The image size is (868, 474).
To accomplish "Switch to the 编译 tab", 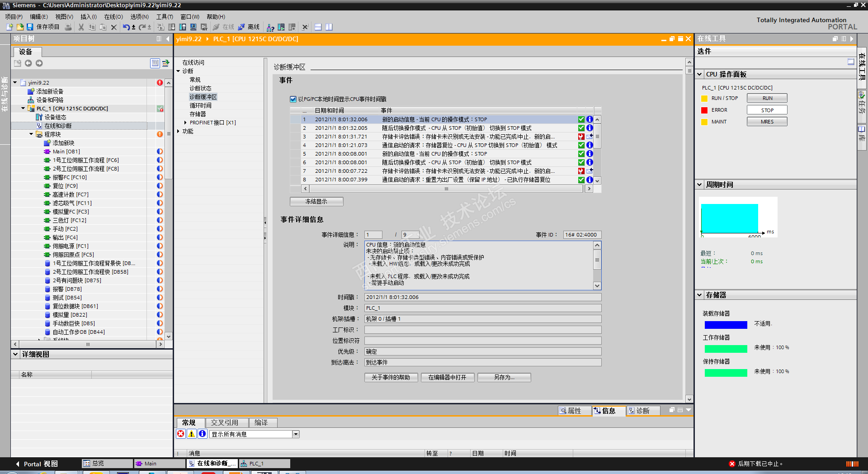I will (263, 422).
